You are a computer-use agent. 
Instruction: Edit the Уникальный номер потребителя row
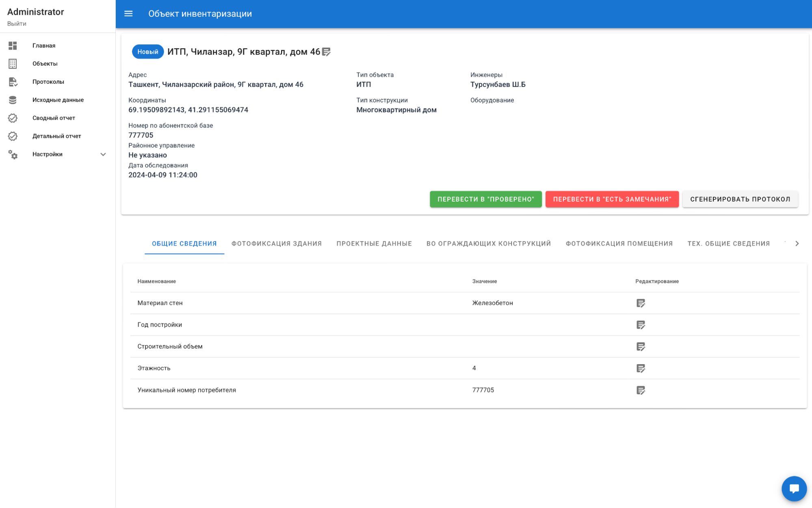pos(641,390)
